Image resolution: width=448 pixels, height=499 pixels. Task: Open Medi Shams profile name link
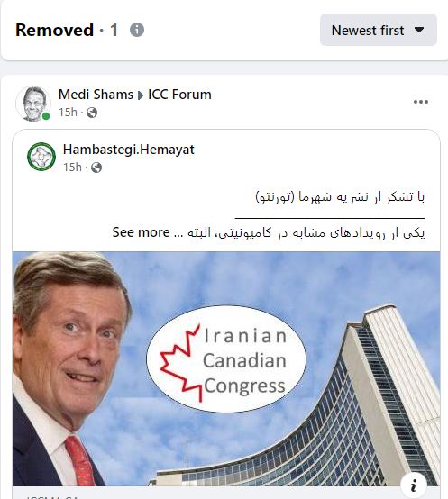(96, 95)
